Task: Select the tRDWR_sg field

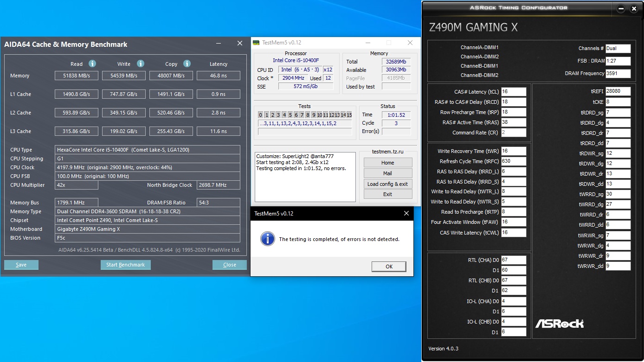Action: [x=618, y=153]
